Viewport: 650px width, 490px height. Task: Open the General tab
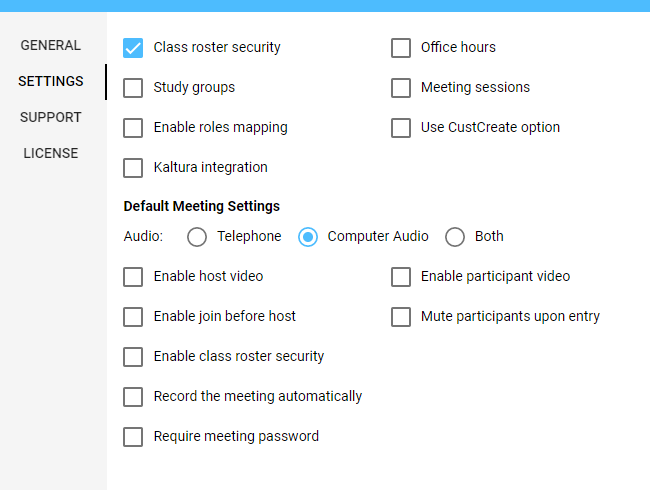tap(51, 45)
